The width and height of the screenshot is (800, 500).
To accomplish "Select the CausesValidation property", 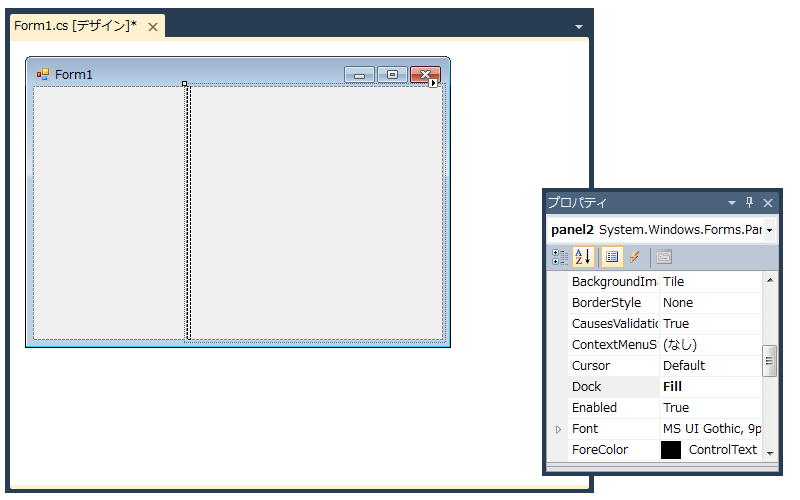I will (614, 323).
